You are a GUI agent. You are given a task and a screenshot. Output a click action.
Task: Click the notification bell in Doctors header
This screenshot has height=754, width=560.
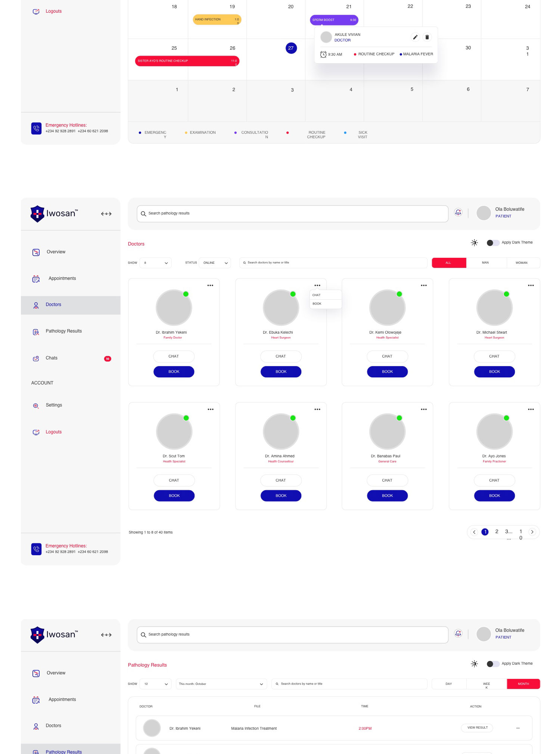(458, 212)
